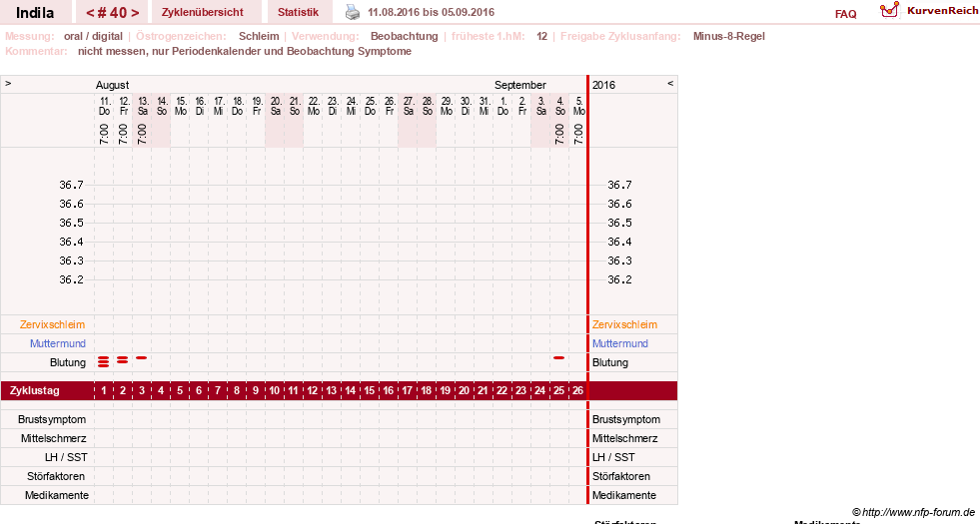This screenshot has height=524, width=980.
Task: Click the value 12 for früheste 1.hM
Action: click(541, 36)
